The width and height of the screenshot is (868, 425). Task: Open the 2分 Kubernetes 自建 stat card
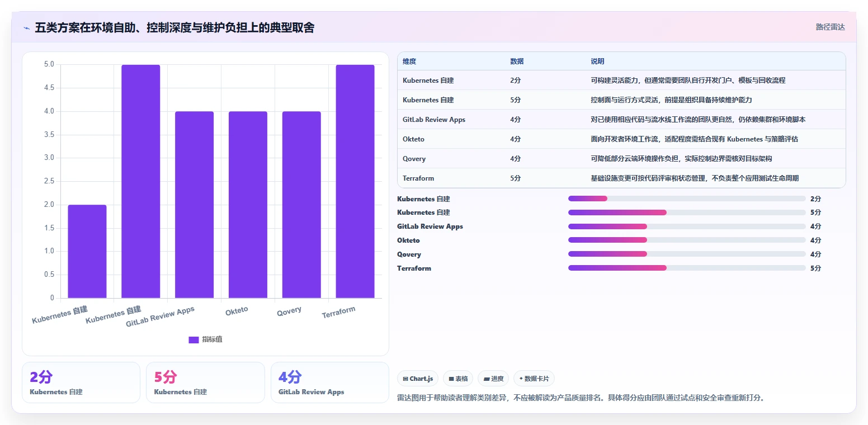[81, 382]
